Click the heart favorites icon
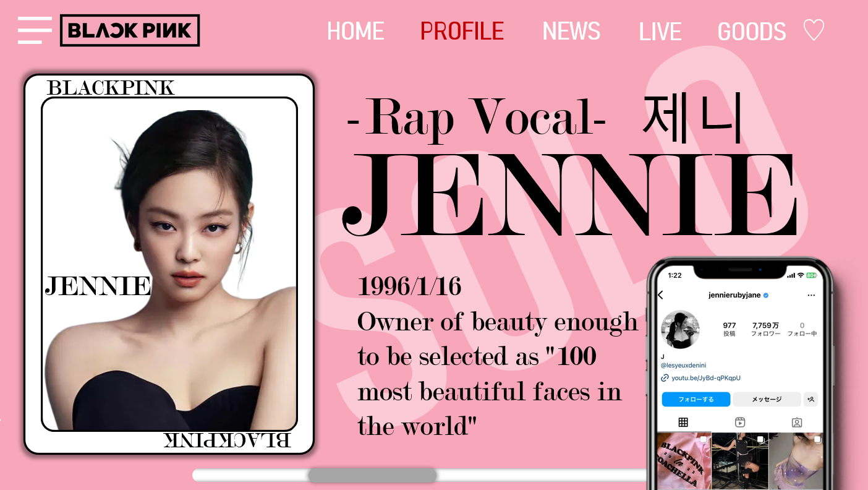Screen dimensions: 868x490 (x=814, y=30)
